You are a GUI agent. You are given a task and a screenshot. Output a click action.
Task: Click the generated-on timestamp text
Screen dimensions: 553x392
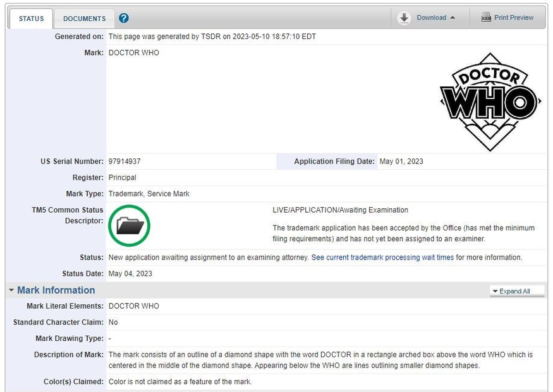212,37
